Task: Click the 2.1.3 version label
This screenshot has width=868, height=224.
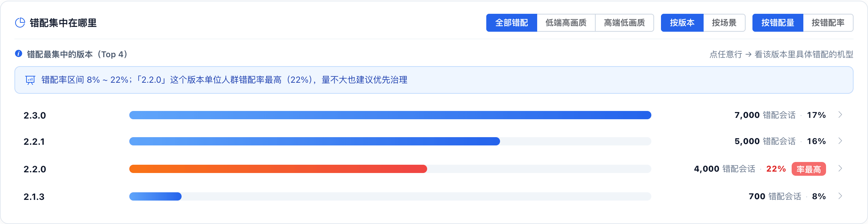Action: pos(34,197)
